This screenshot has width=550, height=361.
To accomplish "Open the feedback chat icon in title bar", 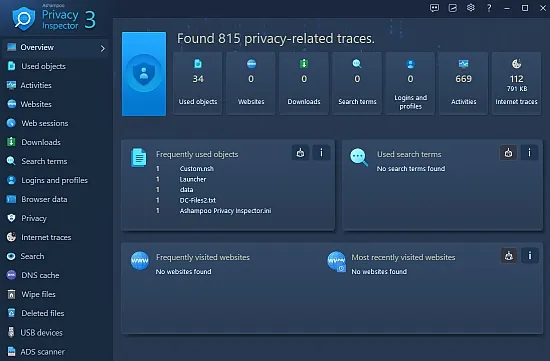I will click(434, 8).
